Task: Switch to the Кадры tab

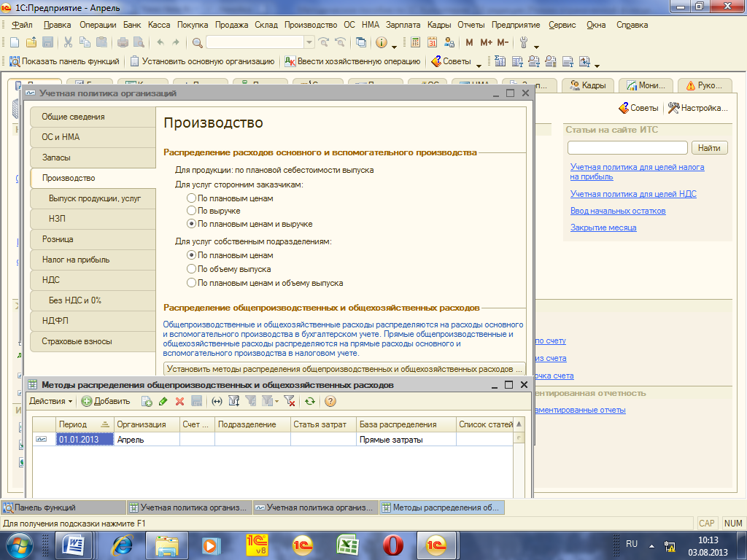Action: click(x=589, y=85)
